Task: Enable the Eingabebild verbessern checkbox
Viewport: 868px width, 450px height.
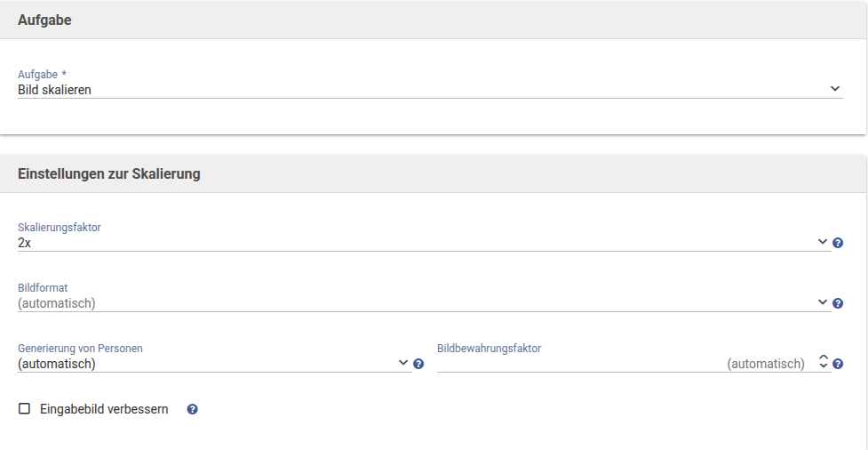Action: [25, 409]
